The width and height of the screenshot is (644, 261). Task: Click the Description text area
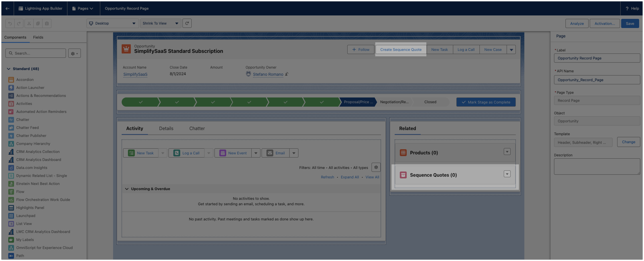(x=597, y=166)
